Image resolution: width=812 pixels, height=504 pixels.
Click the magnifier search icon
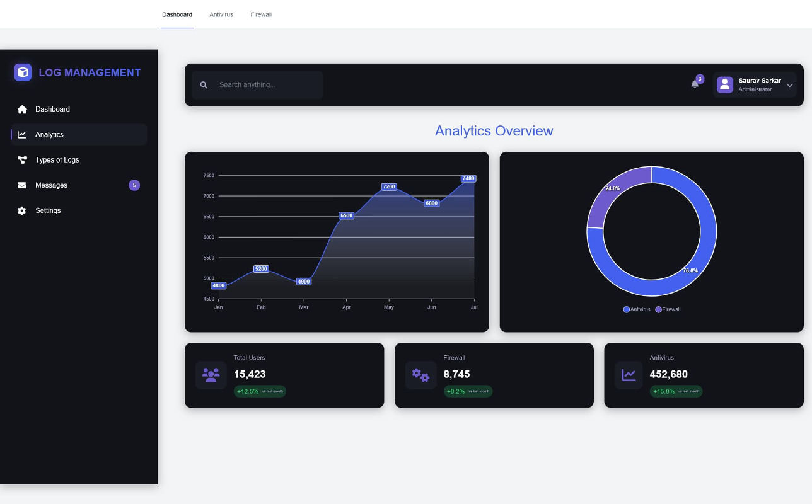click(204, 85)
